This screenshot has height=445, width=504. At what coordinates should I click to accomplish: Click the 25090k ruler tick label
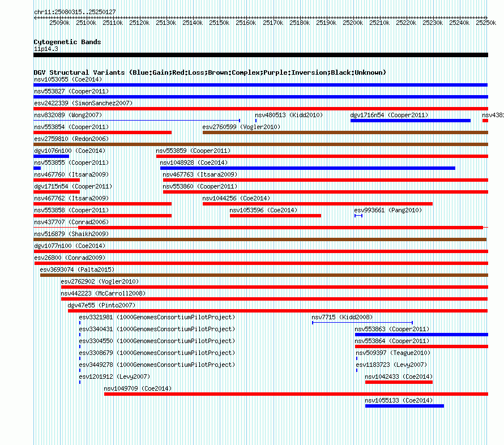coord(59,23)
